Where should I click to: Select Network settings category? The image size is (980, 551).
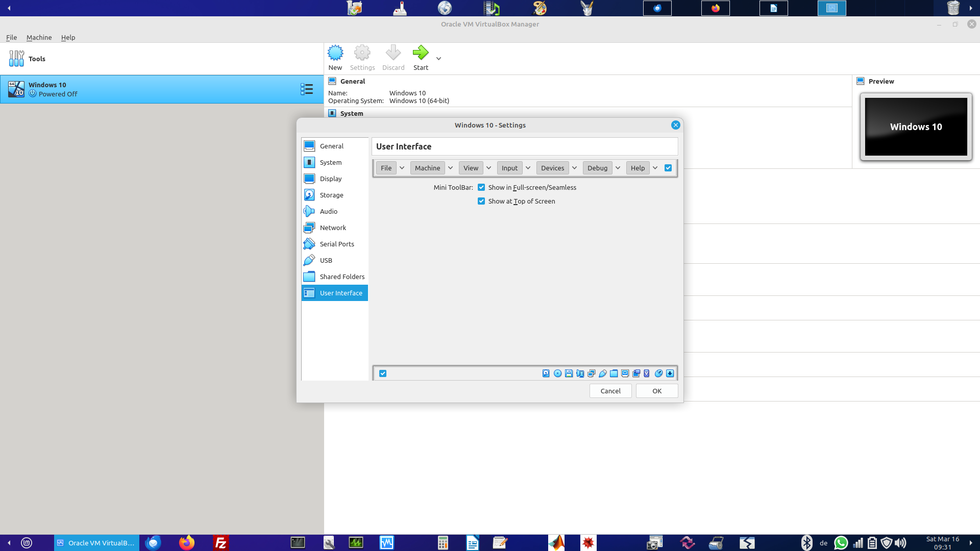335,228
